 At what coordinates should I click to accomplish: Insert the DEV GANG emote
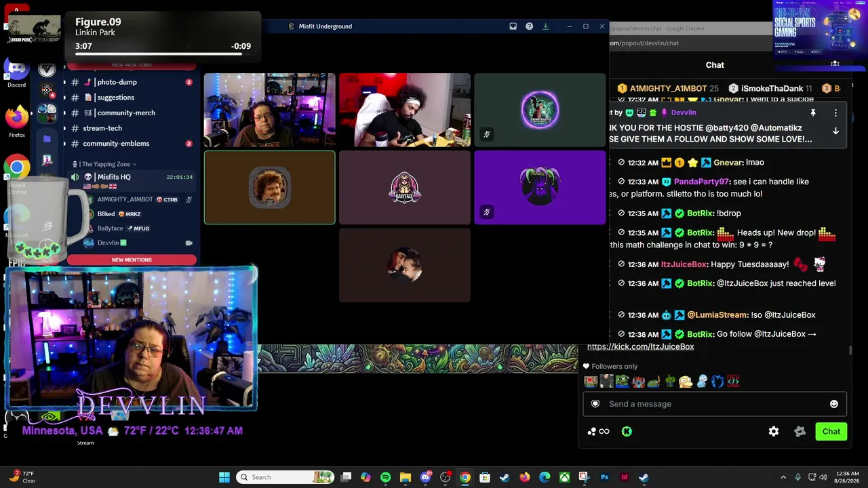(733, 382)
